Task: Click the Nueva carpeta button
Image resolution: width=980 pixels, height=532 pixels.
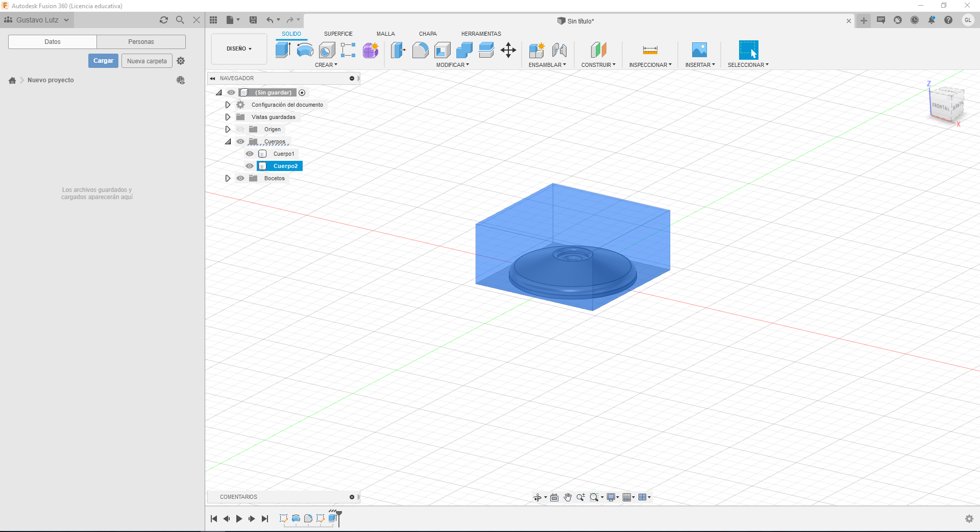Action: [x=147, y=61]
